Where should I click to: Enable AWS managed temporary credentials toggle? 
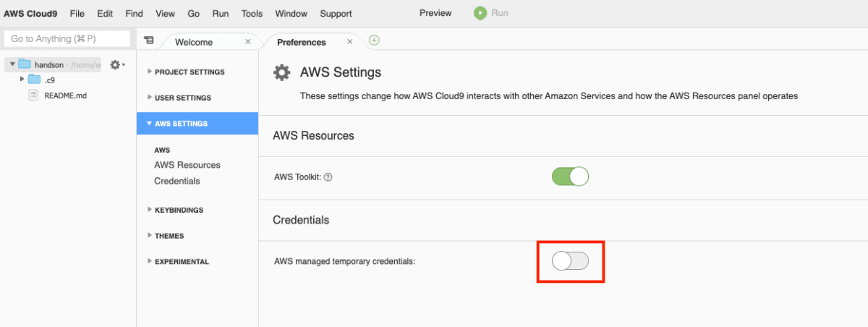tap(570, 261)
